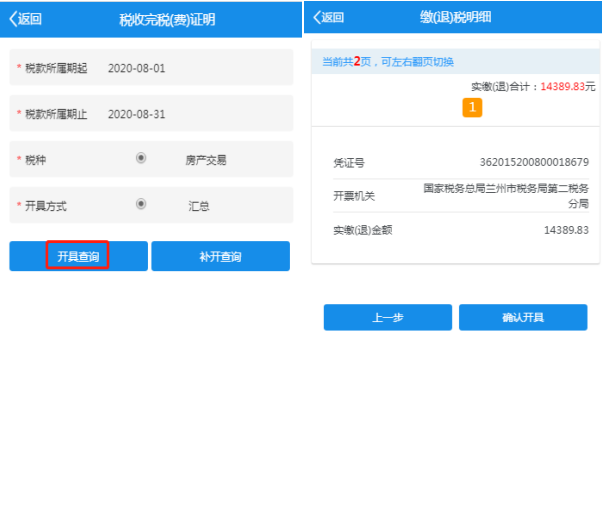Click the 开具查询 button

click(x=78, y=256)
